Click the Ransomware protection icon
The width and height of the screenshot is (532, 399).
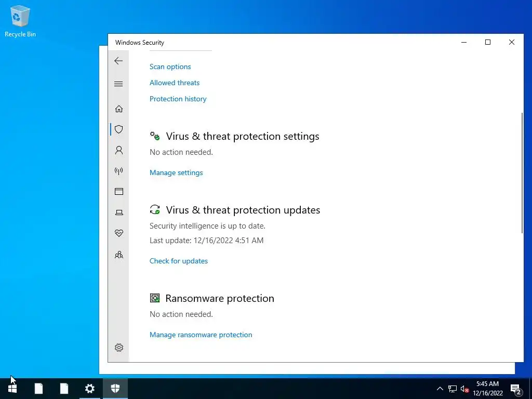(155, 298)
